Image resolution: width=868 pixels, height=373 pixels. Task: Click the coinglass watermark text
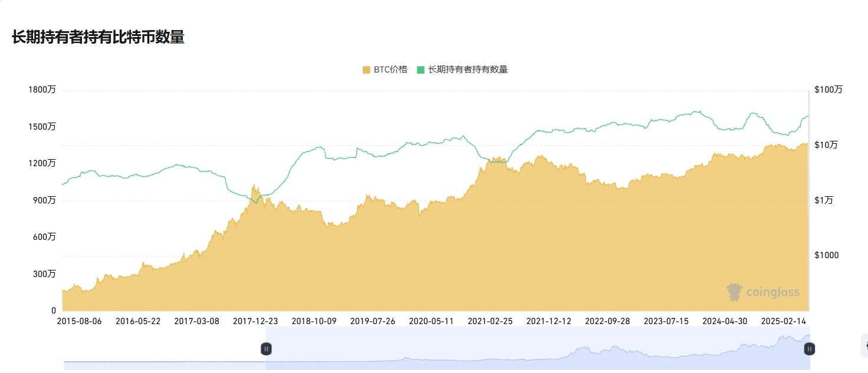pos(773,292)
